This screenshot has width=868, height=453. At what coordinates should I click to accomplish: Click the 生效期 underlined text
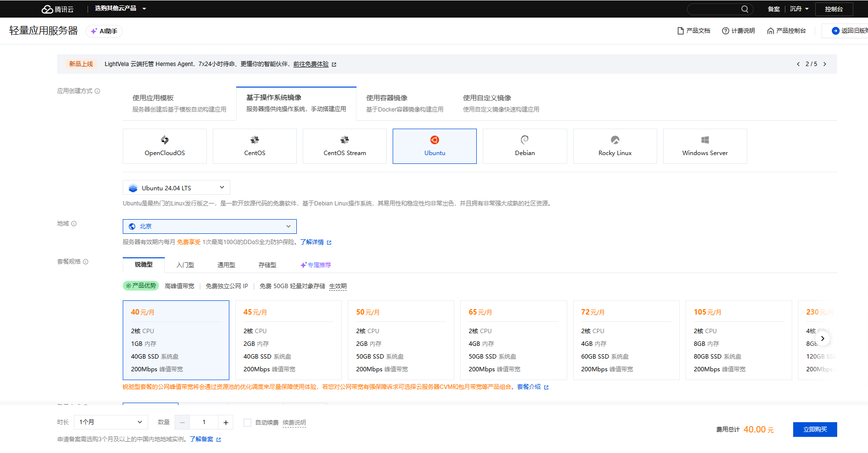(x=338, y=286)
